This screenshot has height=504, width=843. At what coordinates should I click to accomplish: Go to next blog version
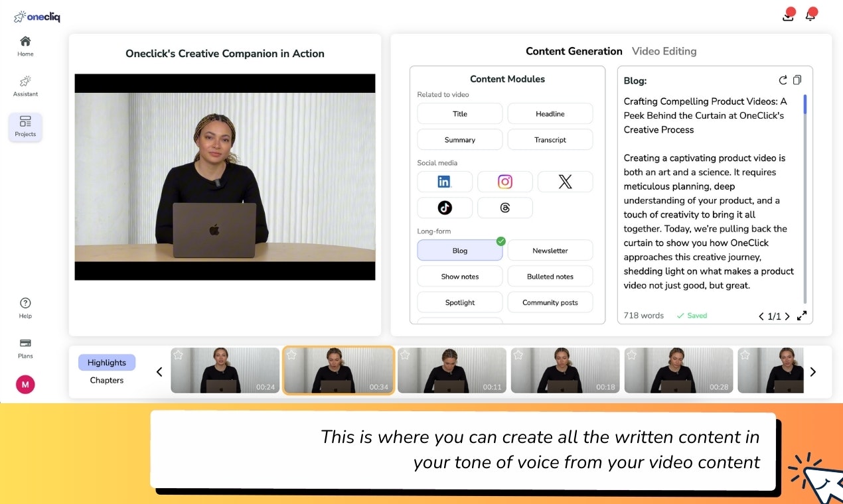(x=787, y=316)
